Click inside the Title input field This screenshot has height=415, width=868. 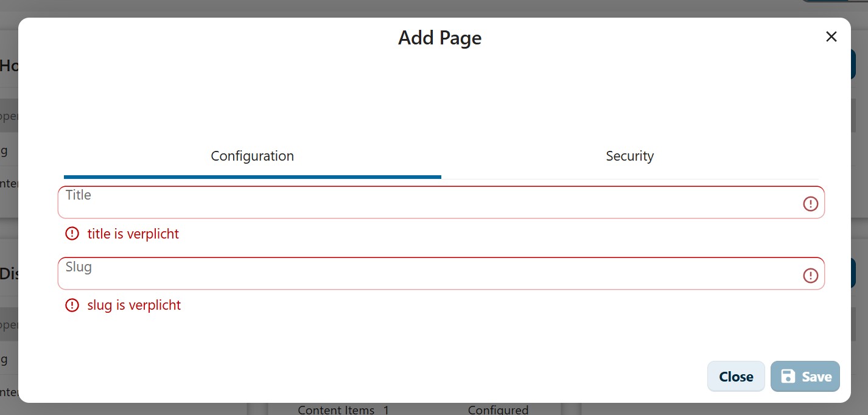[365, 202]
